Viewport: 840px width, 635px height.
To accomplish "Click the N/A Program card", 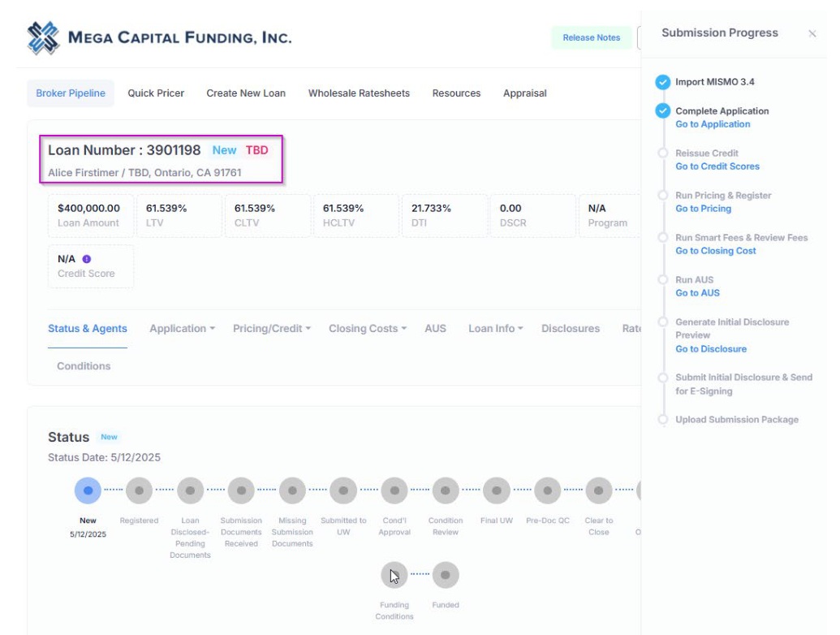I will point(610,215).
